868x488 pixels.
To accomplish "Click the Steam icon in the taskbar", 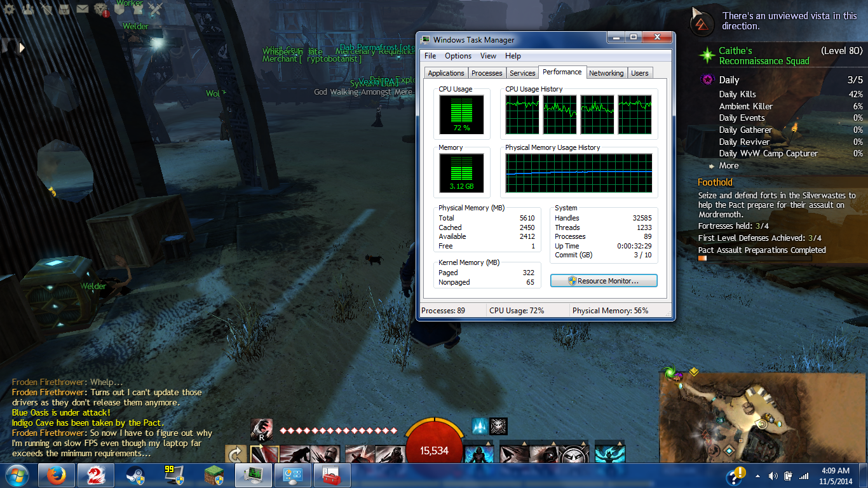I will (x=135, y=475).
